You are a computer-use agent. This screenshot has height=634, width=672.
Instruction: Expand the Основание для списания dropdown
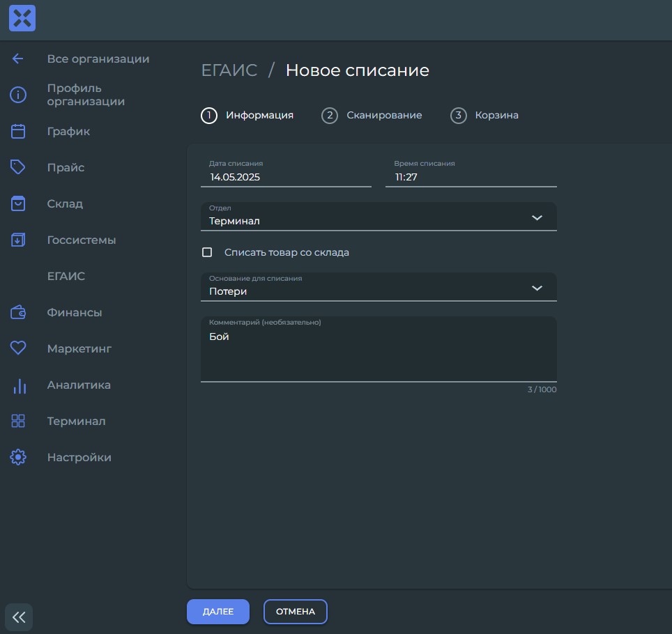coord(379,287)
